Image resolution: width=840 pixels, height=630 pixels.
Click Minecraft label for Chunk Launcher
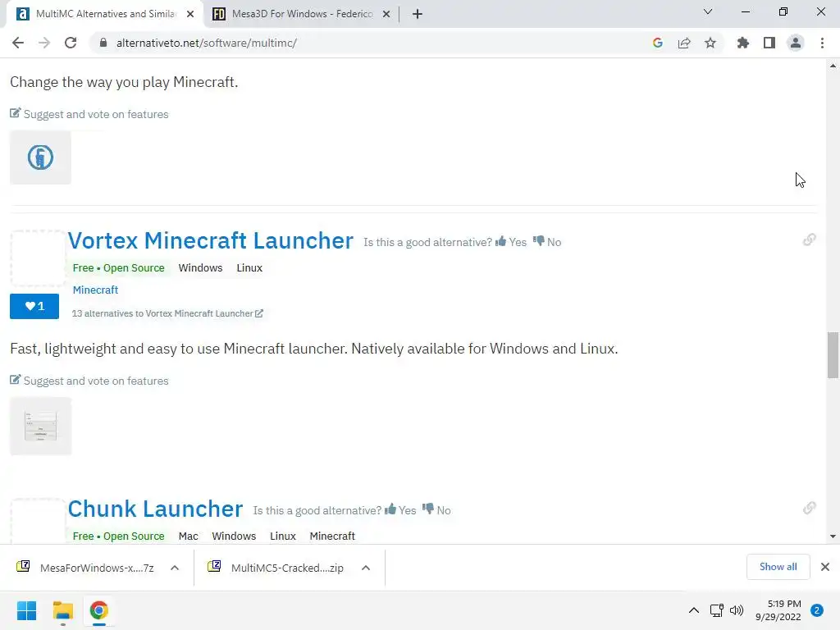[332, 536]
